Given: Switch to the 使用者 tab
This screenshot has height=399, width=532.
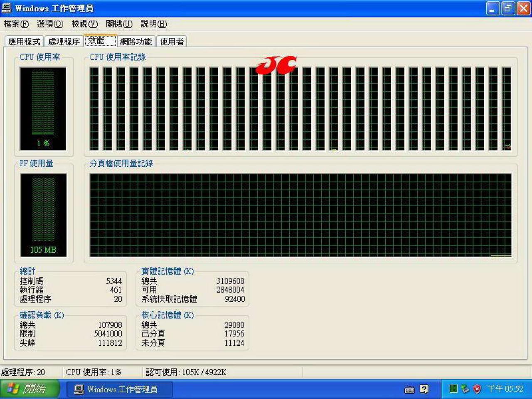Looking at the screenshot, I should coord(172,42).
